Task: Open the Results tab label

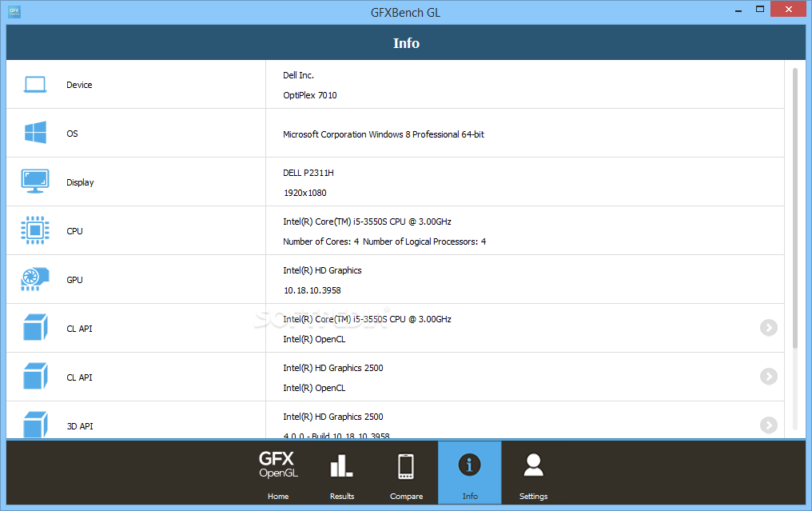Action: (342, 496)
